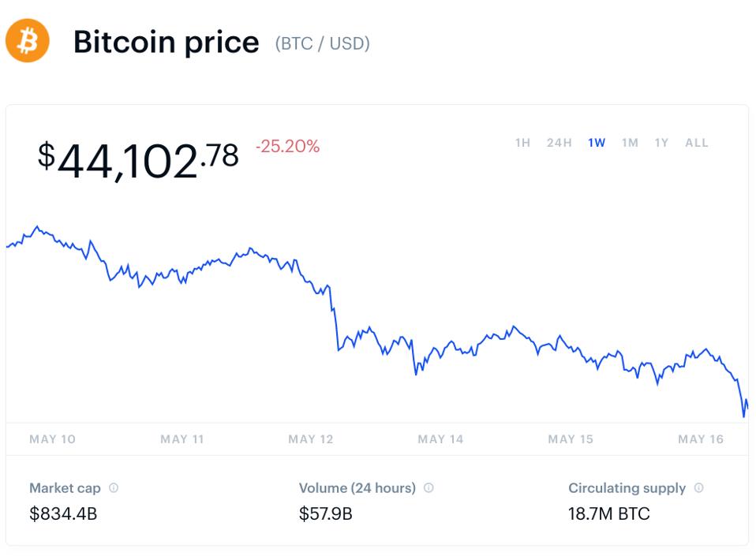The image size is (756, 556).
Task: Click the (BTC / USD) pair label
Action: point(321,44)
